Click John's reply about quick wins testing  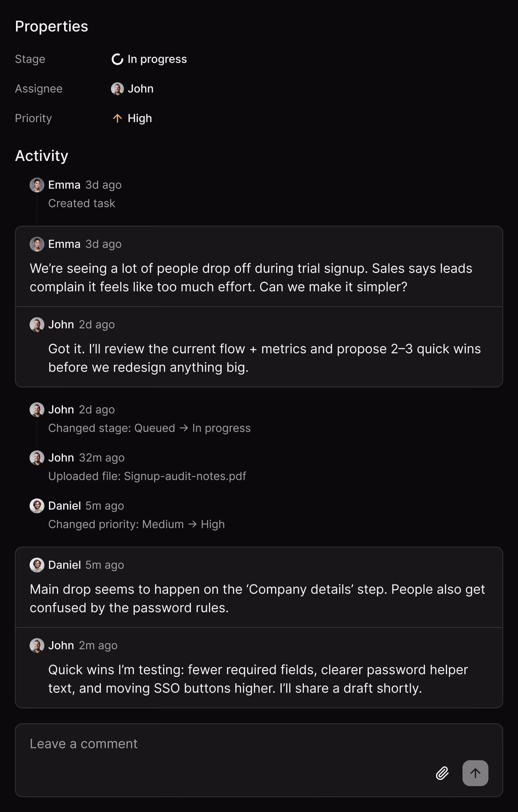258,679
